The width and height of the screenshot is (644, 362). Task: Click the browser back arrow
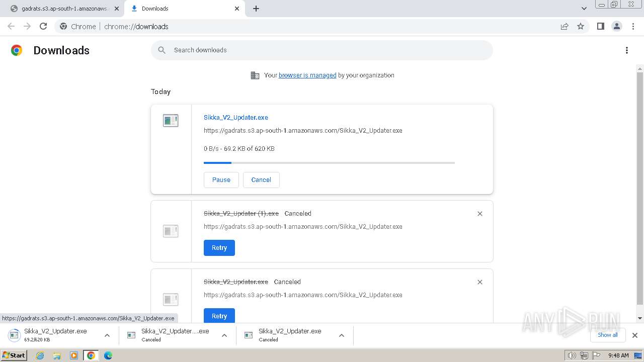coord(11,27)
